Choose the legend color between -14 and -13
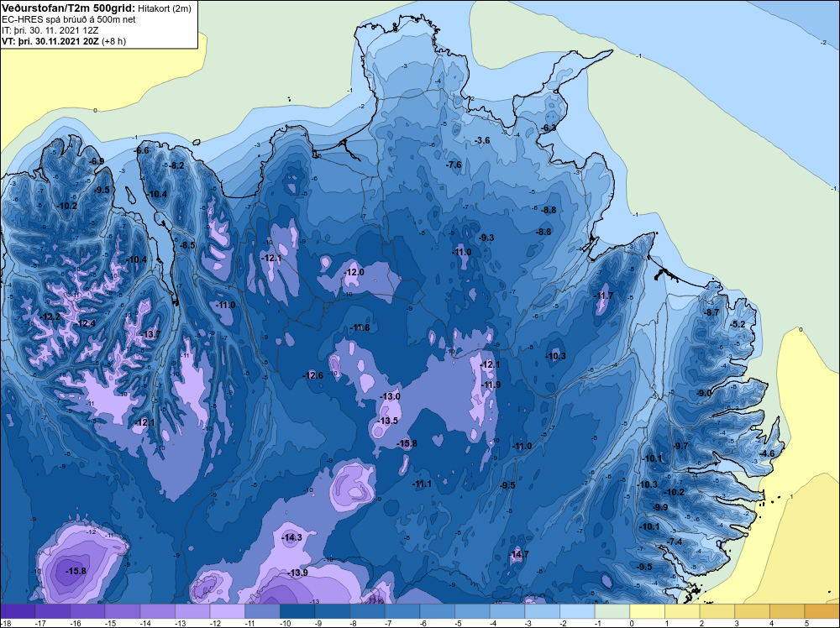The width and height of the screenshot is (840, 628). coord(158,611)
